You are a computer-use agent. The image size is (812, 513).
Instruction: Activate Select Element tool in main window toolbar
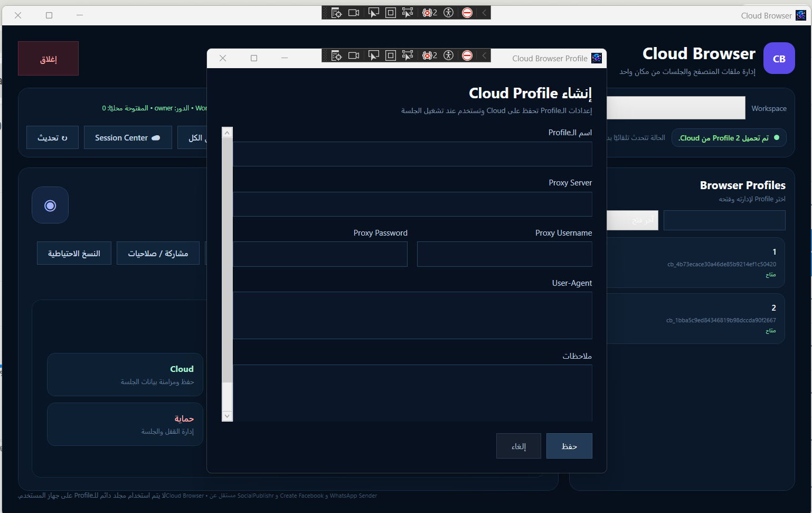point(373,13)
